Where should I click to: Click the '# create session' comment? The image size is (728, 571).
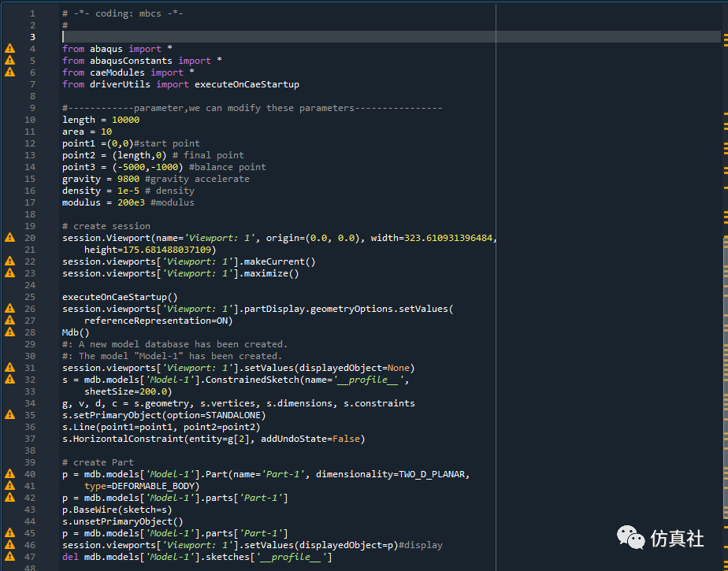click(x=106, y=226)
